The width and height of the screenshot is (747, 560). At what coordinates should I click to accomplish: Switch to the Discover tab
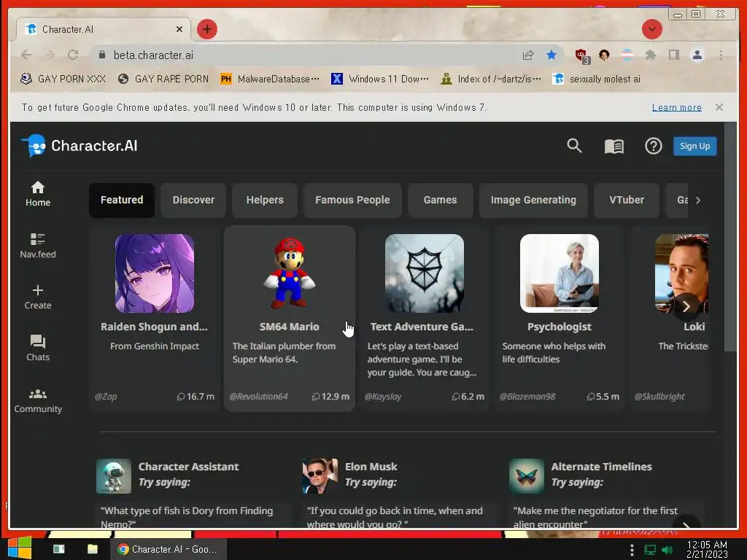pyautogui.click(x=193, y=200)
